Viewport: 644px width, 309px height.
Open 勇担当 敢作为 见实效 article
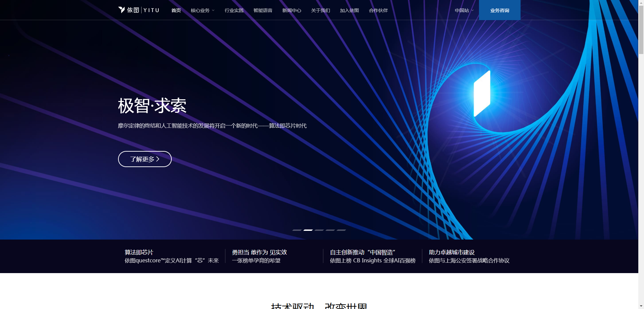click(259, 256)
